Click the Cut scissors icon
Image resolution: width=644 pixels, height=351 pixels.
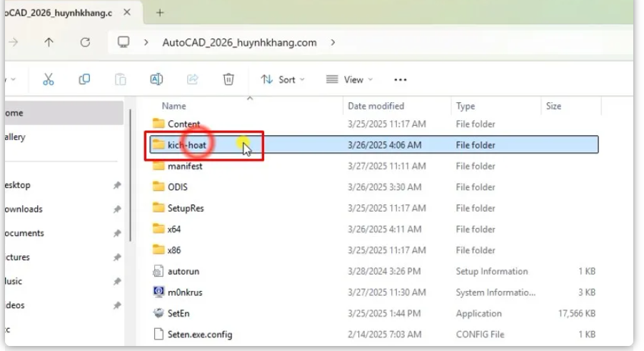[49, 79]
